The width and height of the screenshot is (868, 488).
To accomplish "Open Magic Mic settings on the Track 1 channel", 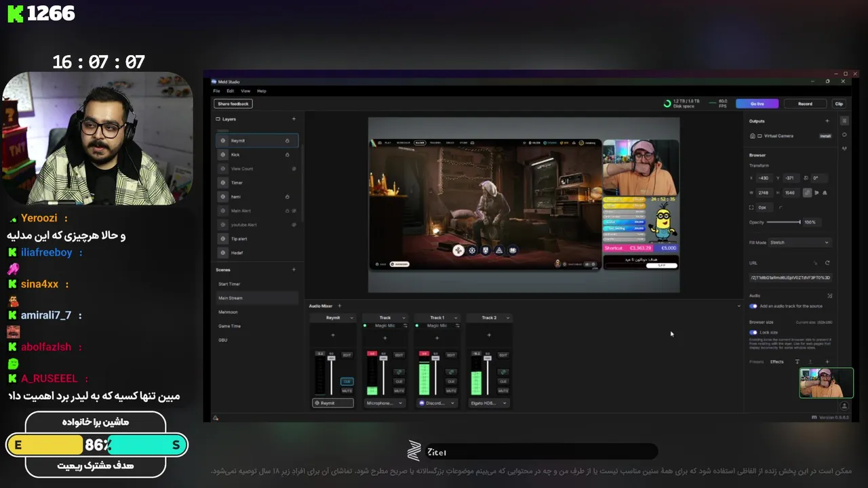I will [x=457, y=325].
